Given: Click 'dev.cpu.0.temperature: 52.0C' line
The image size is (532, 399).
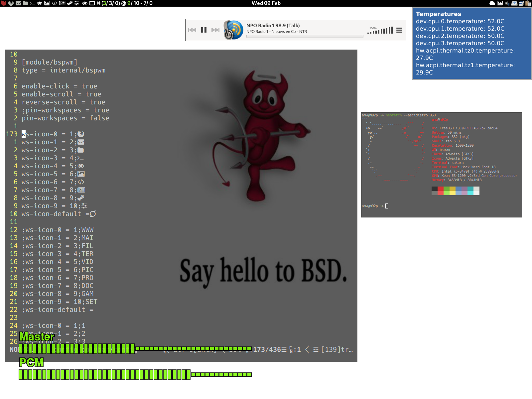Looking at the screenshot, I should click(x=460, y=21).
